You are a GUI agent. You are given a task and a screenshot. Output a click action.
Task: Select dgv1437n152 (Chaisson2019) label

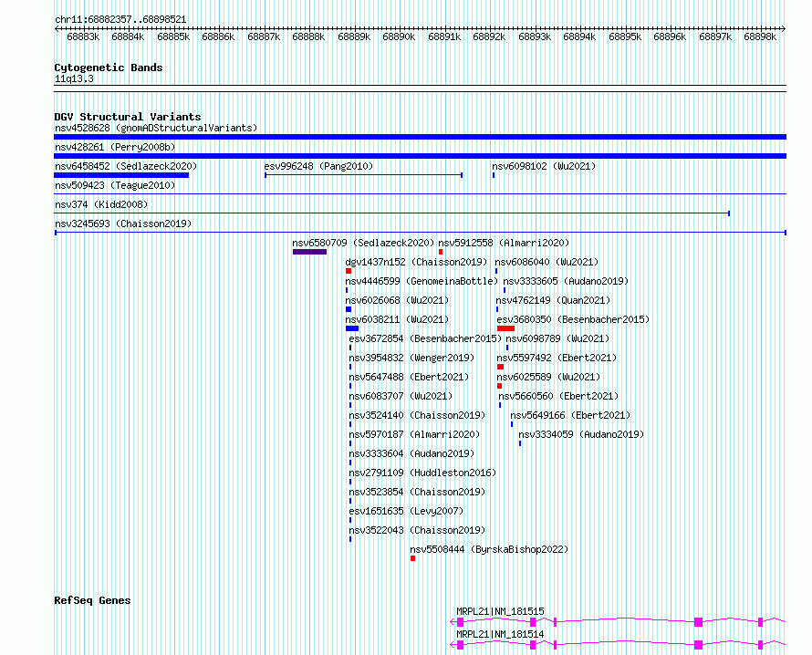[x=416, y=262]
